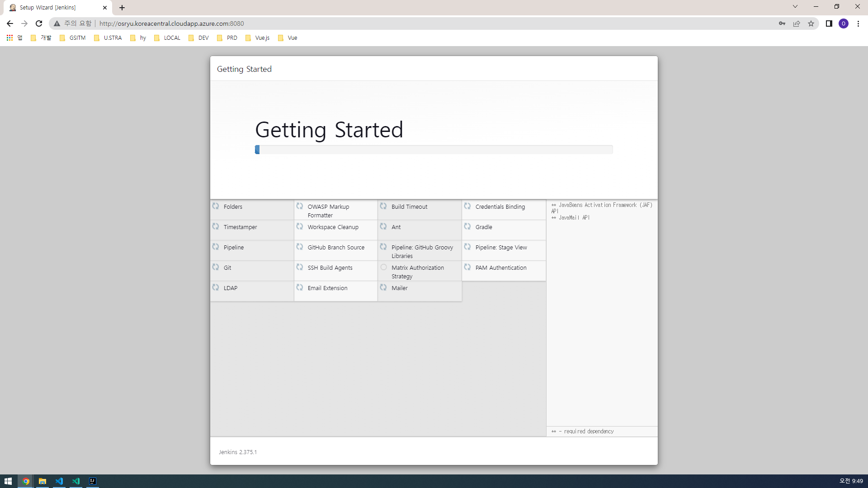This screenshot has height=488, width=868.
Task: Toggle the browser side panel icon
Action: click(829, 23)
